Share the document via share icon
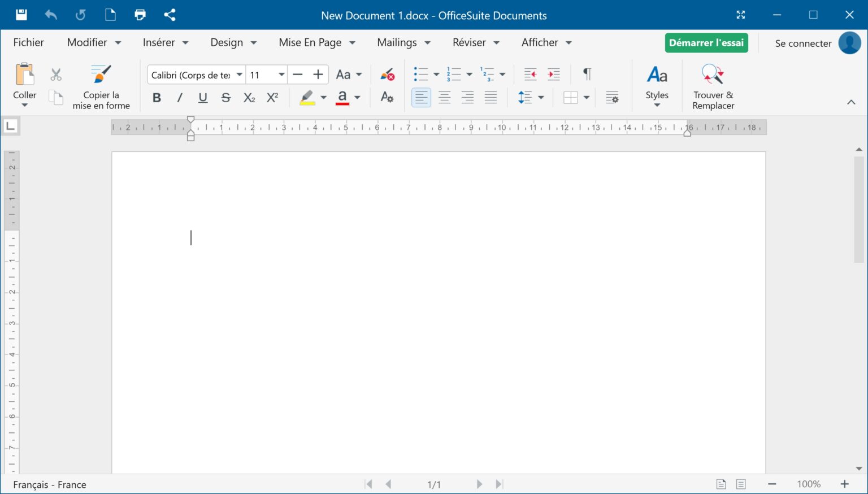868x494 pixels. pyautogui.click(x=170, y=15)
